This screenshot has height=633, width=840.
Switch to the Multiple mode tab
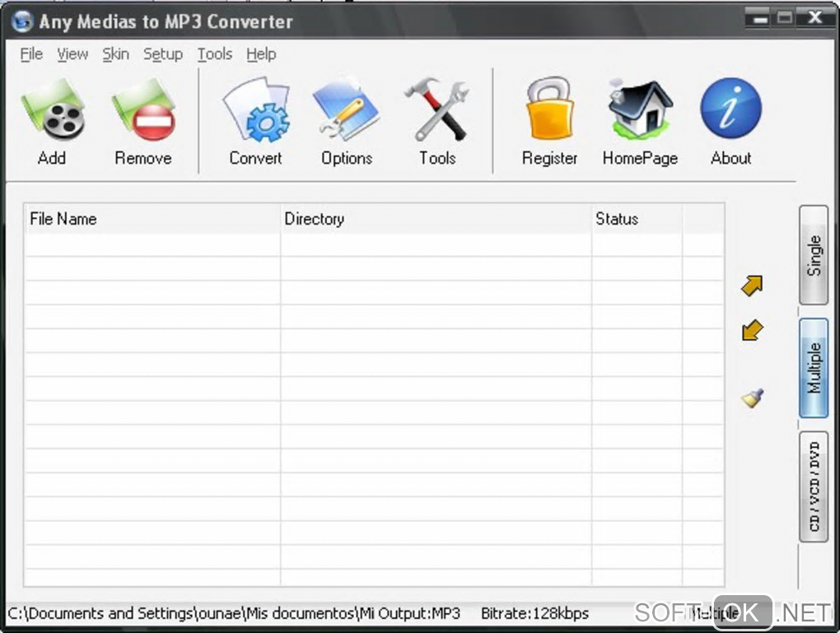pyautogui.click(x=813, y=368)
